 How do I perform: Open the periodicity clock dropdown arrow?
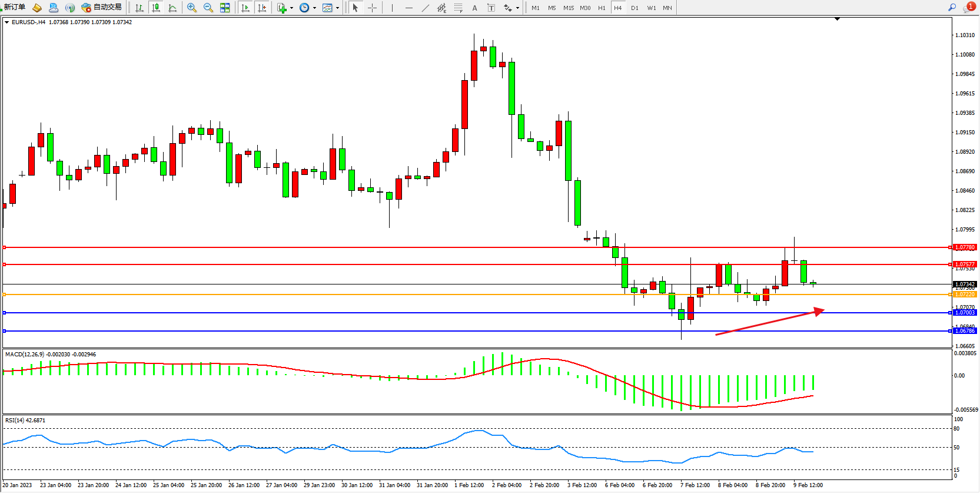point(314,8)
